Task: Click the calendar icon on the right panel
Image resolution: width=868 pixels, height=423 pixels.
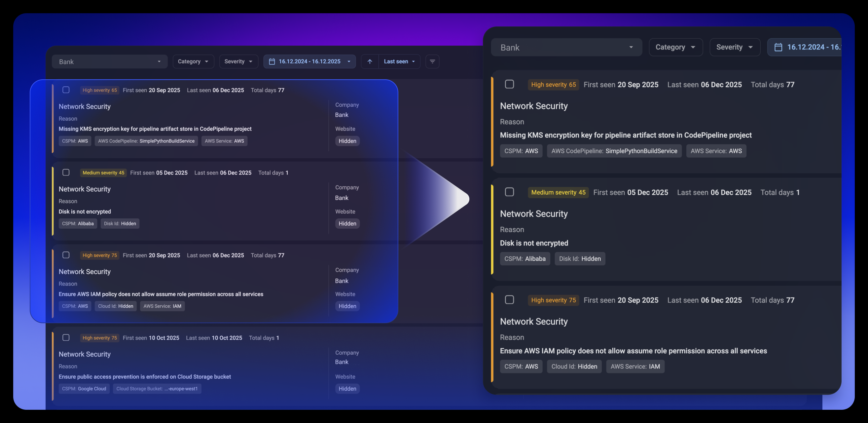Action: point(778,47)
